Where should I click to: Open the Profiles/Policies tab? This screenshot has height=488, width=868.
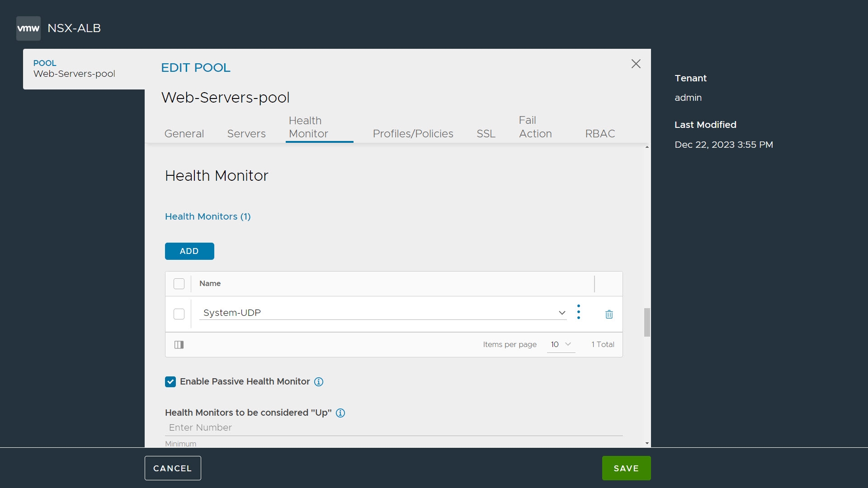pyautogui.click(x=413, y=133)
